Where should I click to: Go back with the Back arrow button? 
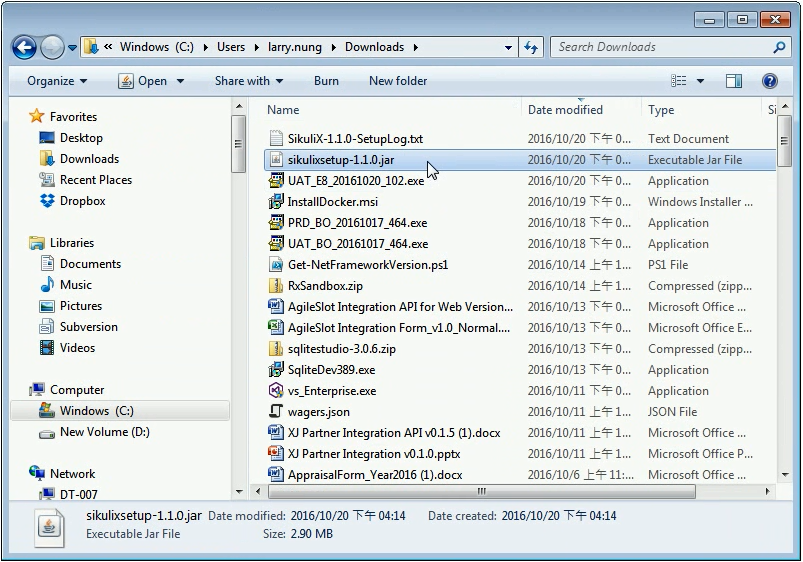(x=24, y=48)
